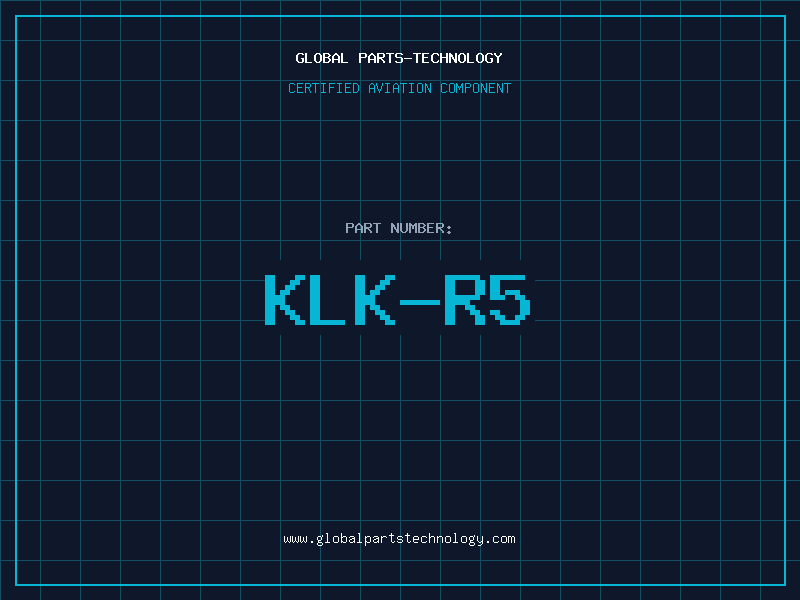Screen dimensions: 800x600
Task: Select the word AVIATION in the subtitle
Action: tap(400, 88)
